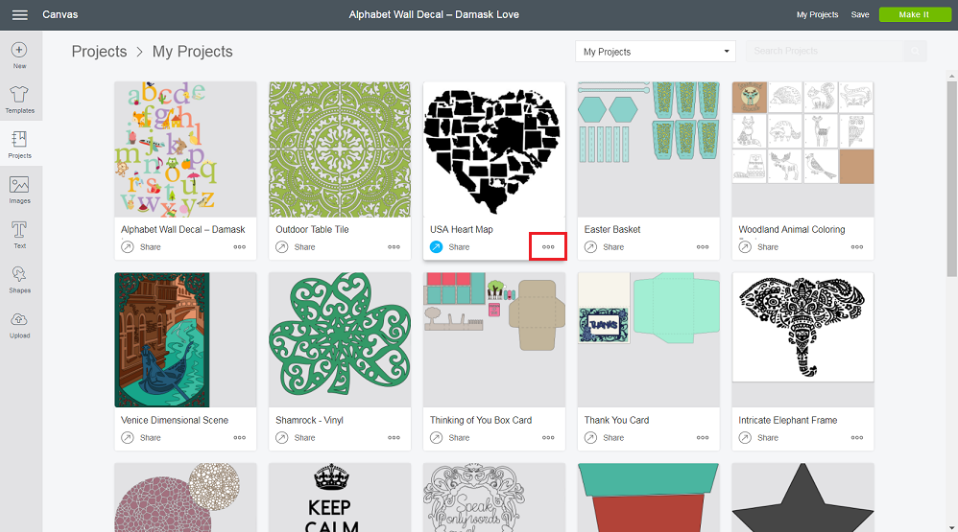Screen dimensions: 958x532
Task: Open the Projects sidebar item
Action: 20,145
